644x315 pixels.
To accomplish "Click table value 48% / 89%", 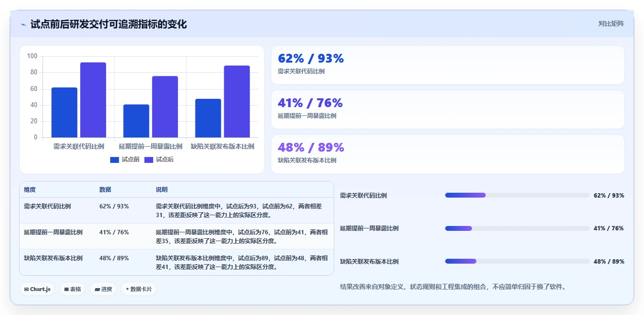I will pyautogui.click(x=114, y=258).
